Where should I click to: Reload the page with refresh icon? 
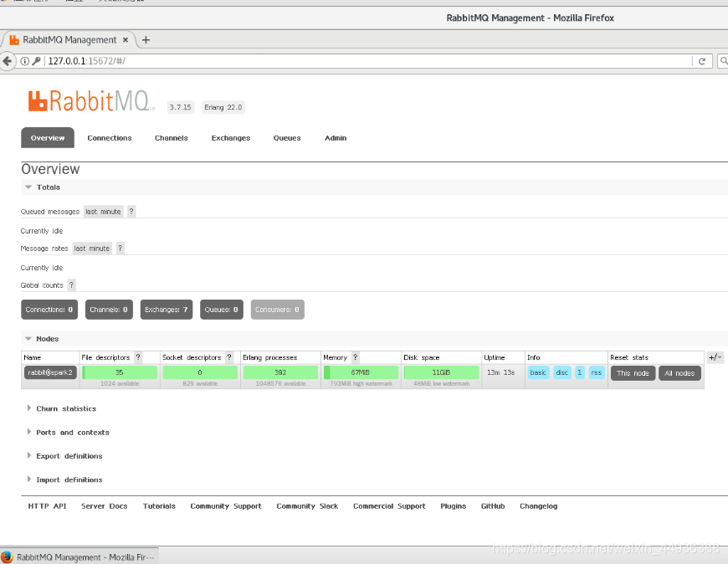pyautogui.click(x=702, y=61)
